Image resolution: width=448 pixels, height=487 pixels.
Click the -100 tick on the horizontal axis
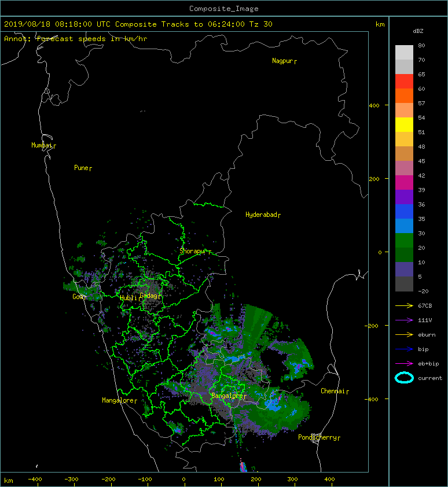coord(145,479)
